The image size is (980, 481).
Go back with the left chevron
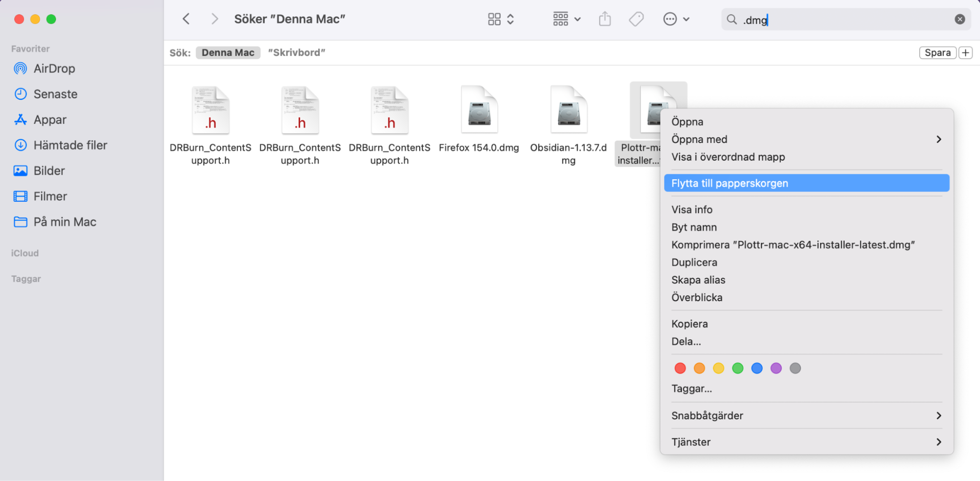coord(186,19)
